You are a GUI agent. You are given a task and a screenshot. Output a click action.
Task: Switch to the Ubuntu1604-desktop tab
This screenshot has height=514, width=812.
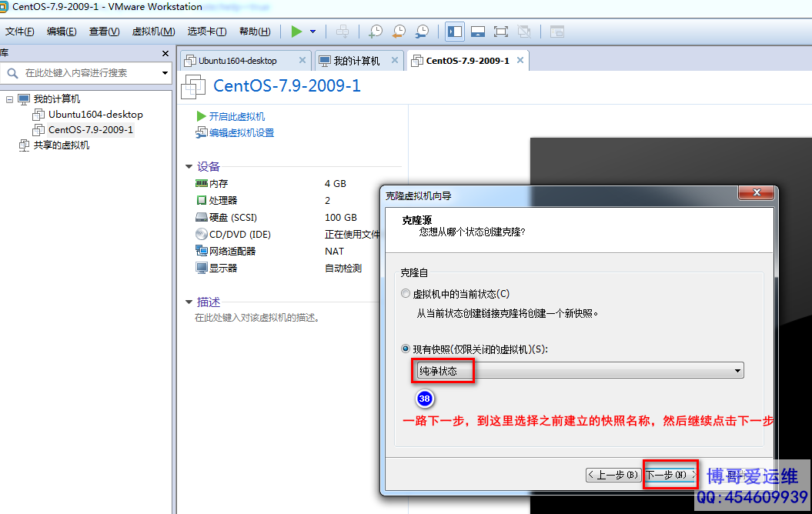pos(237,61)
